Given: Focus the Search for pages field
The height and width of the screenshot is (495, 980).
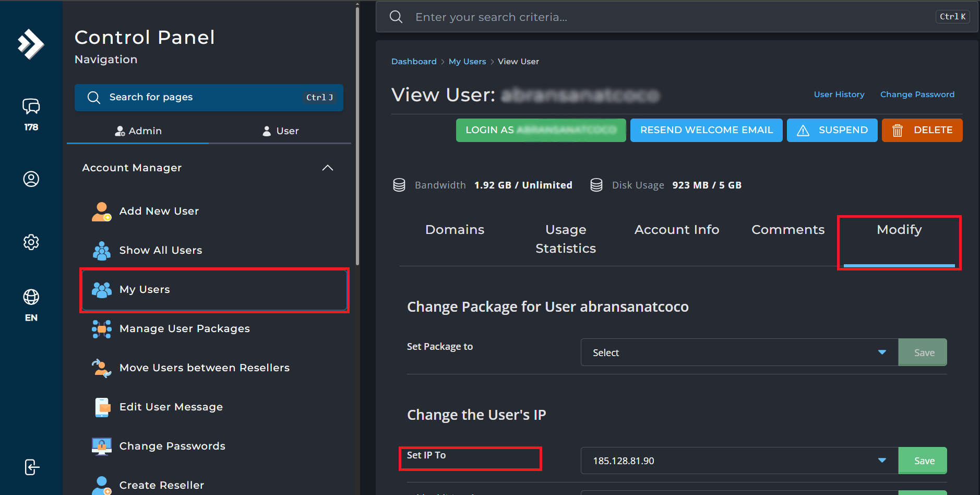Looking at the screenshot, I should click(x=209, y=98).
